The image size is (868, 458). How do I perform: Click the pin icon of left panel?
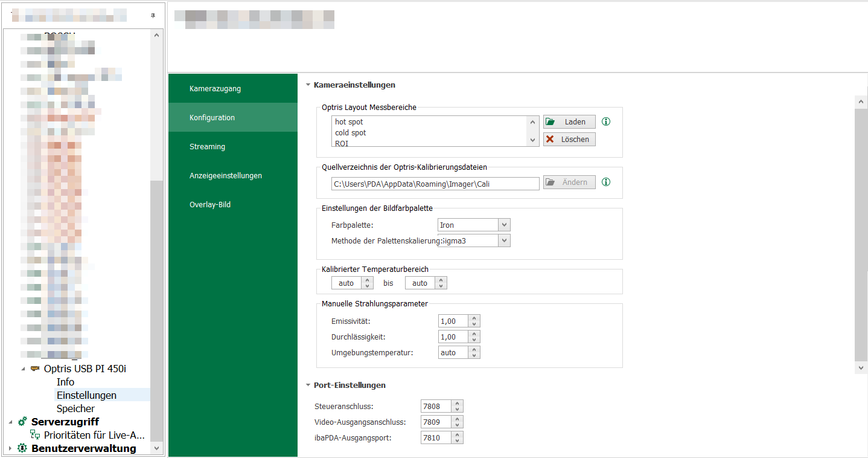point(153,16)
